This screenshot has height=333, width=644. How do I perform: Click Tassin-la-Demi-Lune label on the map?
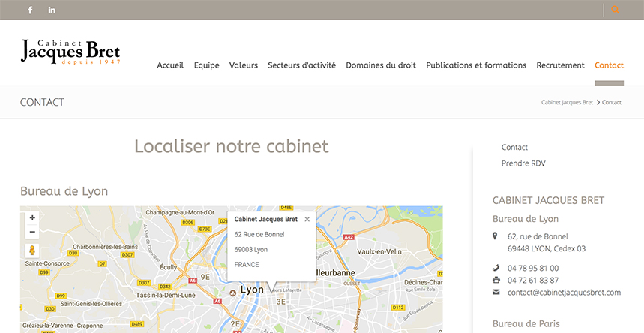166,295
